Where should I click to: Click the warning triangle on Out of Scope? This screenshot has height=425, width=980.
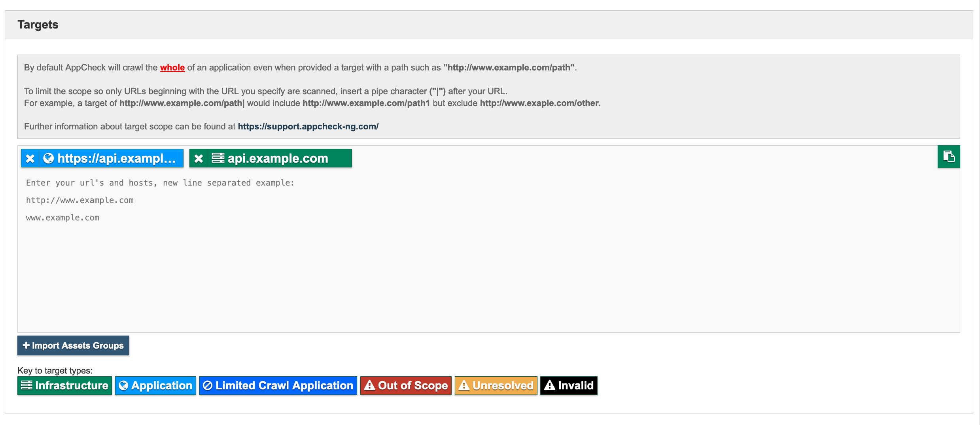click(370, 385)
